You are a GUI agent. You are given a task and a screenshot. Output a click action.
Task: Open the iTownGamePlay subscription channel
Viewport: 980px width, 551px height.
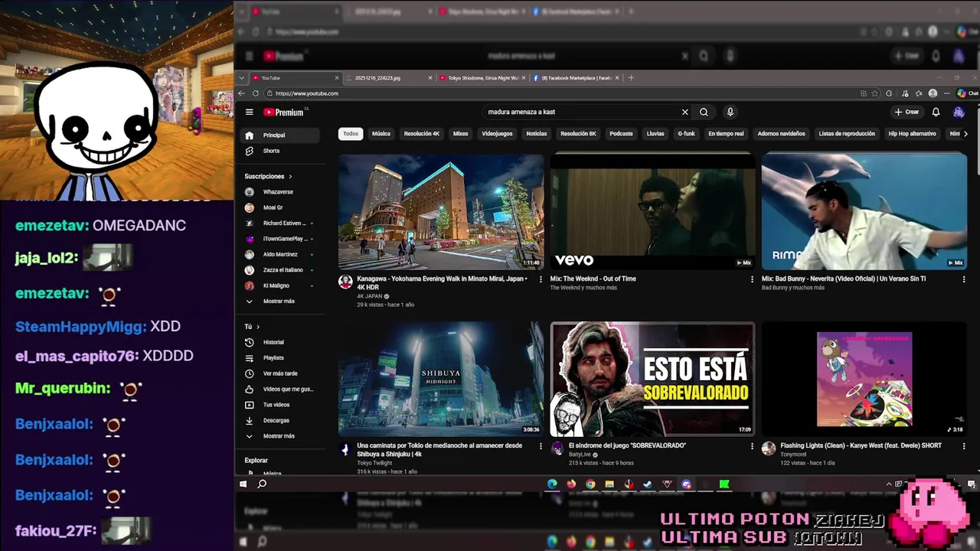pos(281,239)
